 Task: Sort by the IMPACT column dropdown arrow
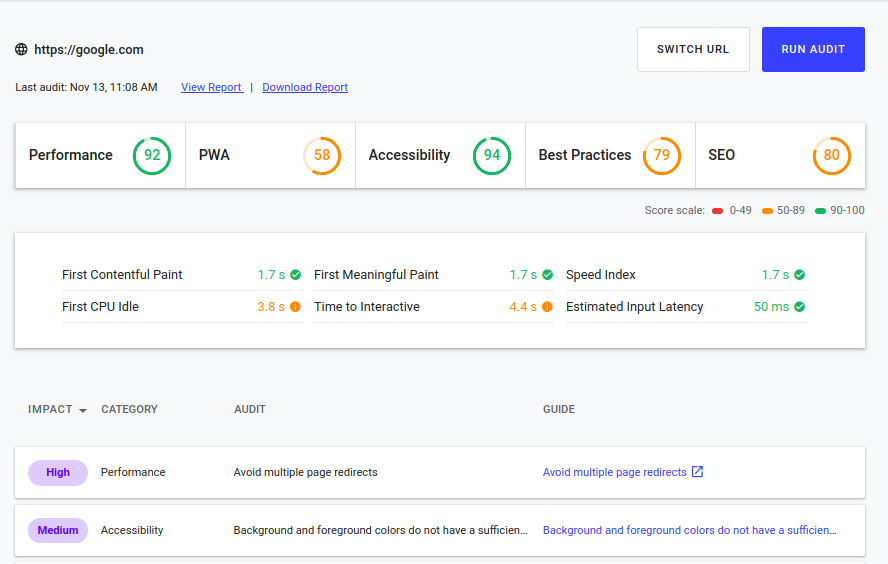[x=82, y=410]
